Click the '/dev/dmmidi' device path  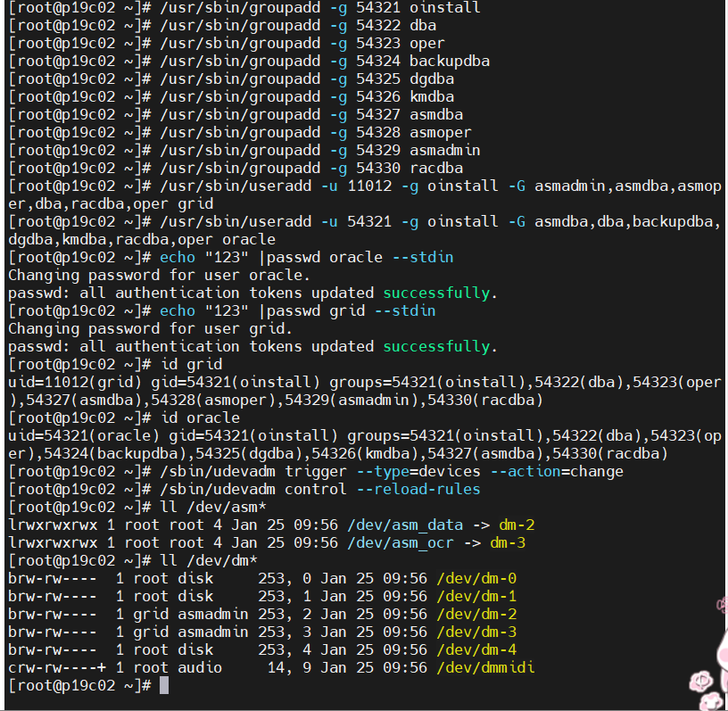click(x=485, y=668)
